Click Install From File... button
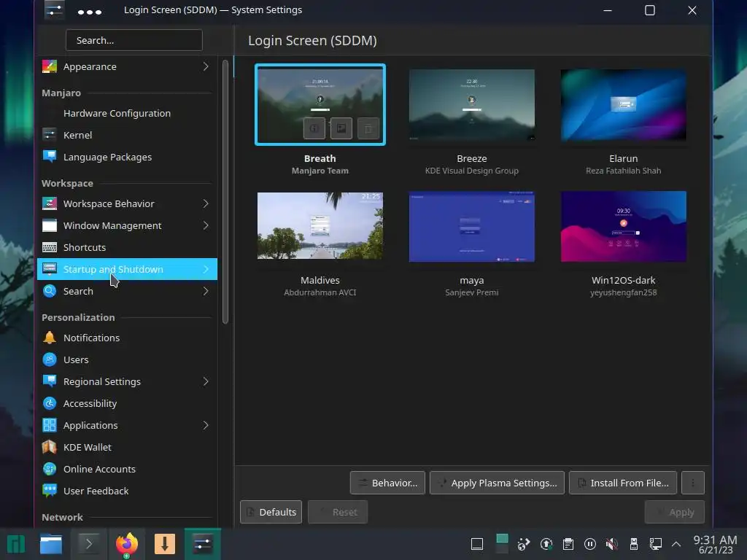The image size is (747, 560). [x=623, y=483]
